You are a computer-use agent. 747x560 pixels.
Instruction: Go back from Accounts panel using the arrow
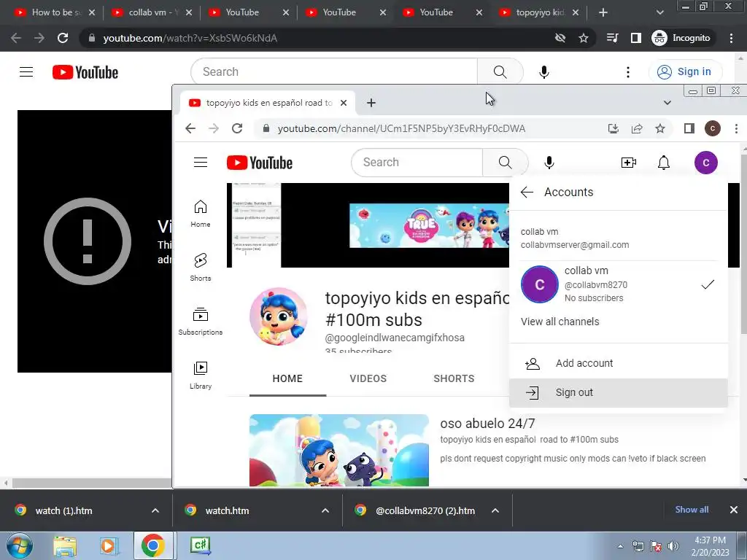(527, 192)
